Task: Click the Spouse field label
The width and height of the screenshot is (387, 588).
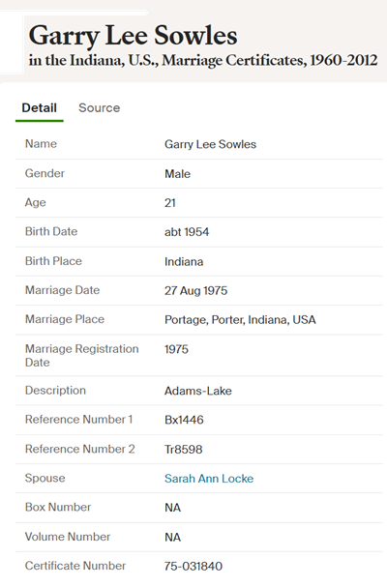Action: 45,478
